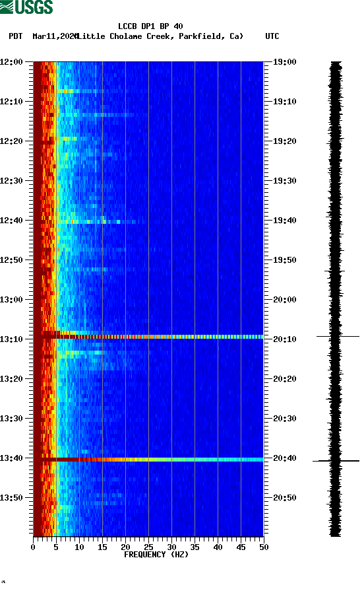Viewport: 364px width, 589px height.
Task: Click the seismogram spike near 20:10 UTC
Action: pos(338,336)
